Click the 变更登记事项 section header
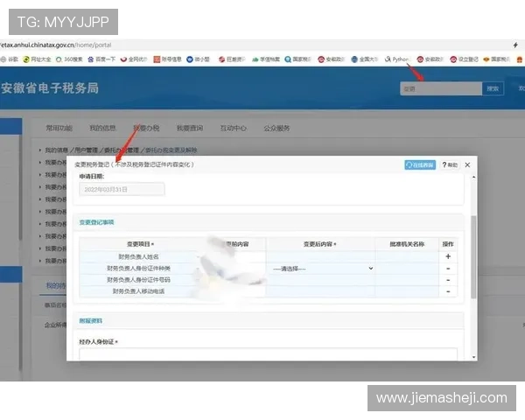525x420 pixels. (x=96, y=222)
